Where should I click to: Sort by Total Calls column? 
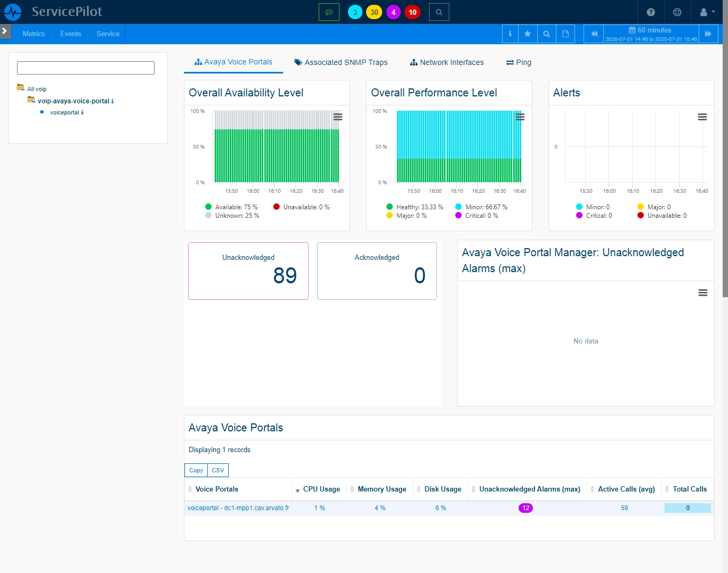tap(689, 489)
